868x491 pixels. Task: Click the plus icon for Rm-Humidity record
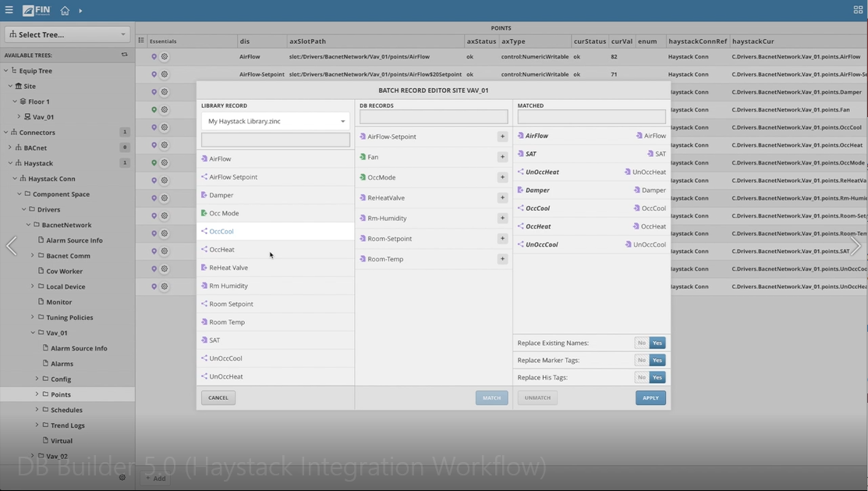[x=503, y=218]
